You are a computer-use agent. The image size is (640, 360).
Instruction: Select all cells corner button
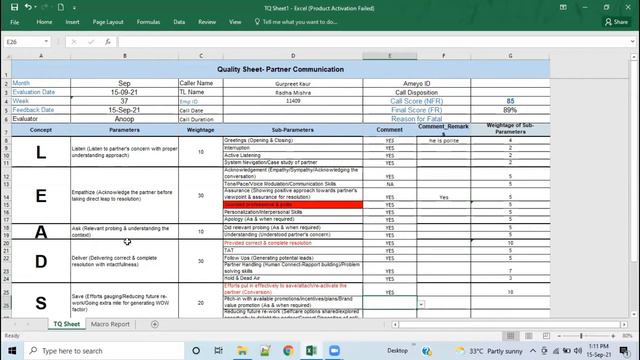tap(8, 56)
